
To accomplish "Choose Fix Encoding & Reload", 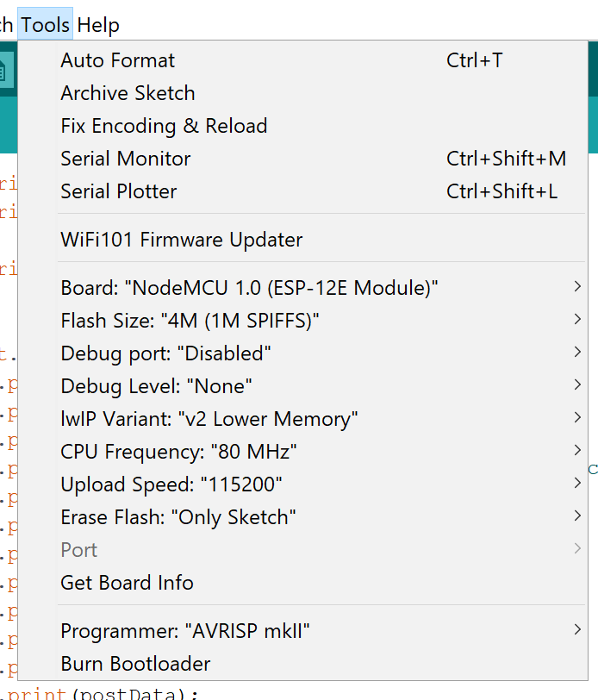I will tap(164, 126).
